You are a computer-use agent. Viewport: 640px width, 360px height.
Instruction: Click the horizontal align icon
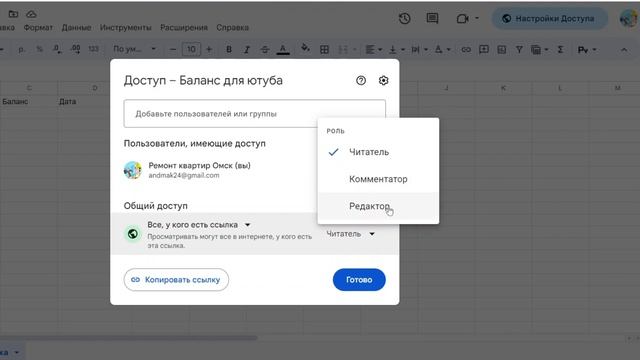click(x=370, y=49)
